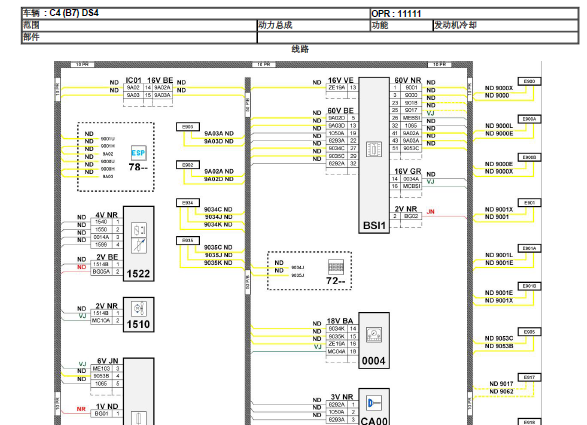Click wire label ND 9053C
Screen dimensions: 587x425
click(499, 339)
